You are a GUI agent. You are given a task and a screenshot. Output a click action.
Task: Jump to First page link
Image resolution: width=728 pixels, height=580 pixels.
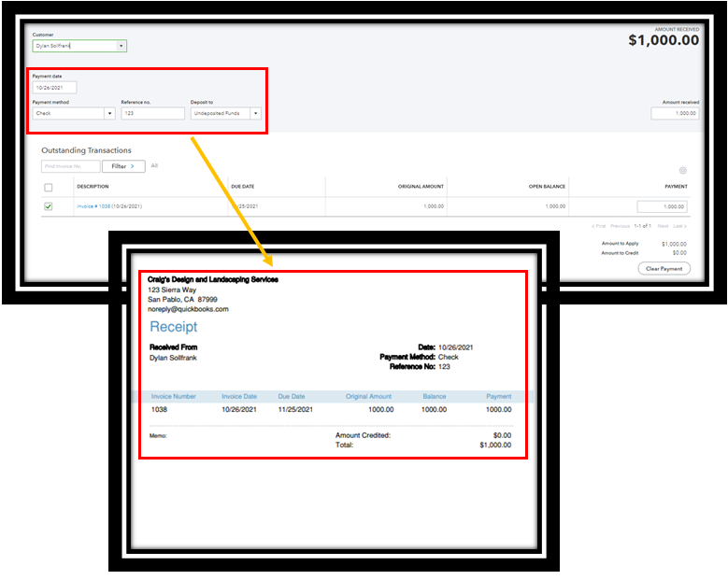point(599,226)
